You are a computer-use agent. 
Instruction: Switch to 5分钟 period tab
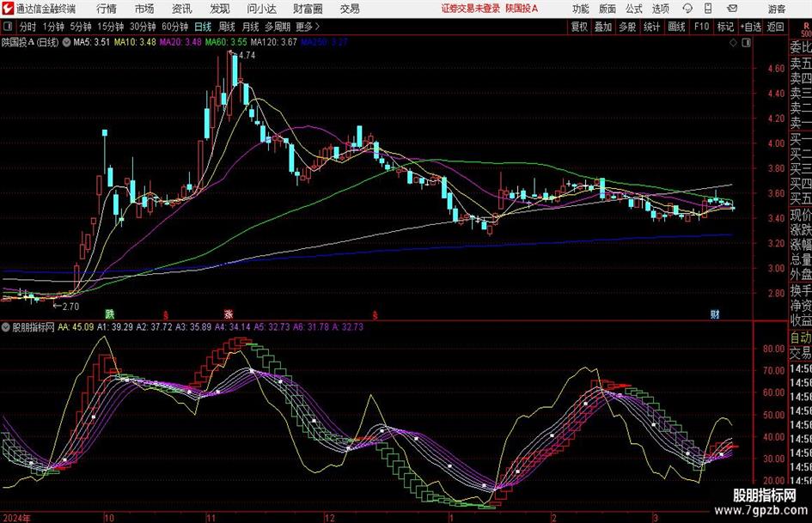(x=80, y=27)
